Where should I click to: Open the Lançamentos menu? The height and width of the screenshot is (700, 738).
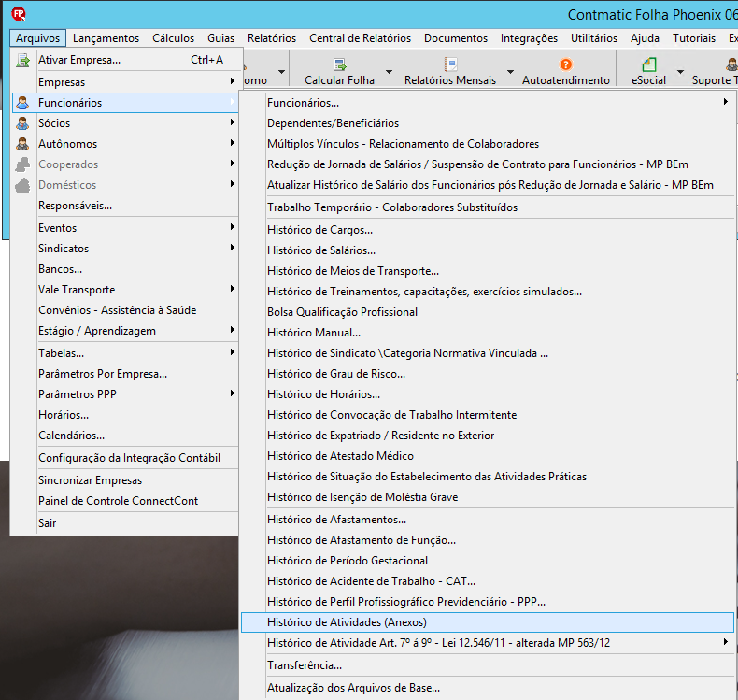(106, 38)
